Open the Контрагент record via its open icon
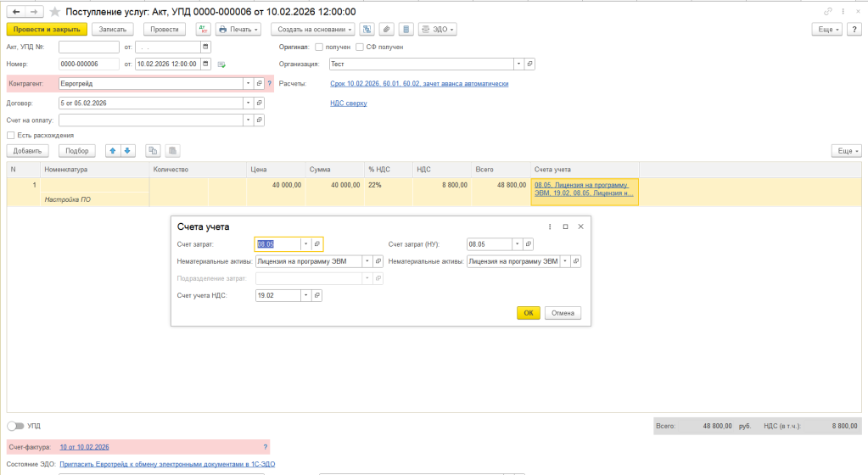The image size is (868, 475). click(x=259, y=84)
